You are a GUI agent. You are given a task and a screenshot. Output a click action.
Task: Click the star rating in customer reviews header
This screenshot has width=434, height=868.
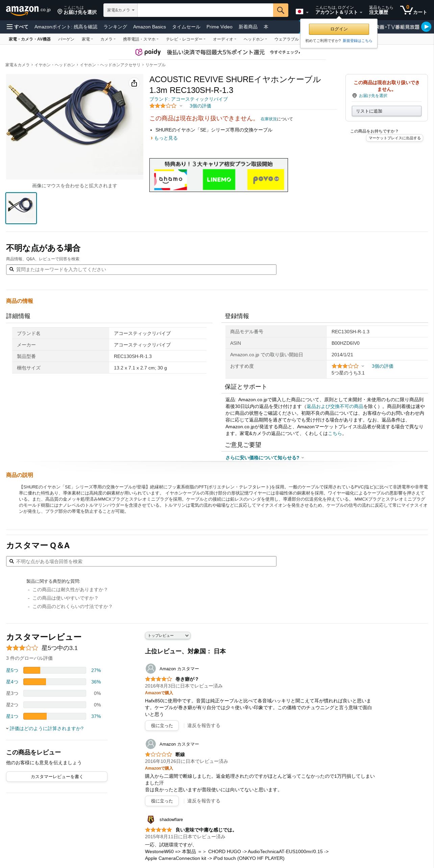(x=22, y=648)
